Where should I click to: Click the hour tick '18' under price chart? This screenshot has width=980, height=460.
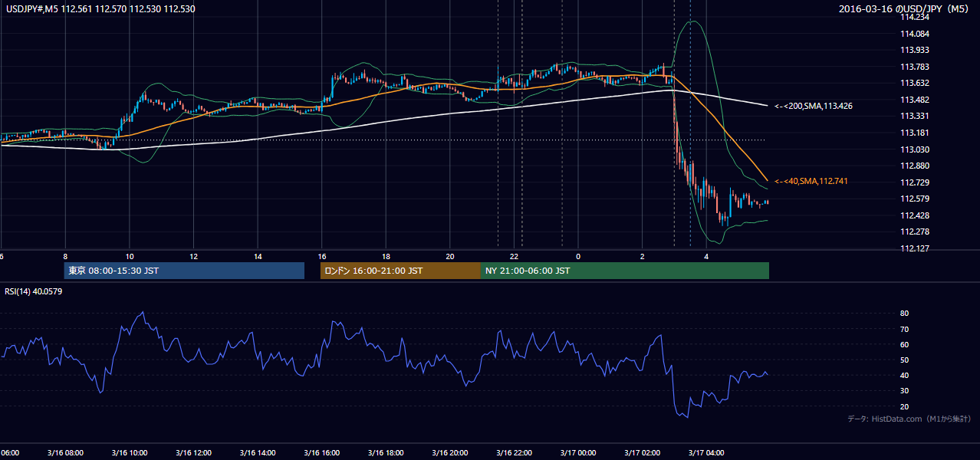point(386,256)
